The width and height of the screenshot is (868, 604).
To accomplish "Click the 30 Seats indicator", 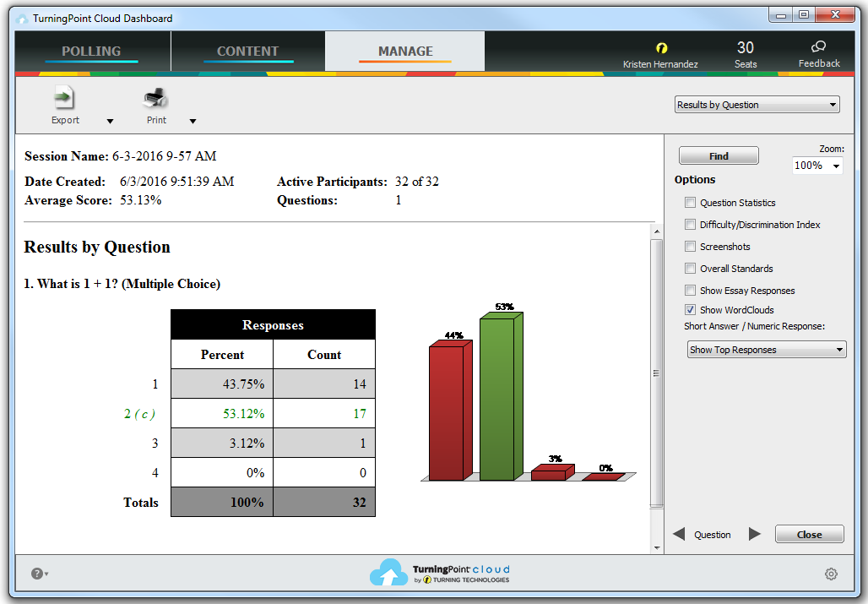I will point(745,54).
